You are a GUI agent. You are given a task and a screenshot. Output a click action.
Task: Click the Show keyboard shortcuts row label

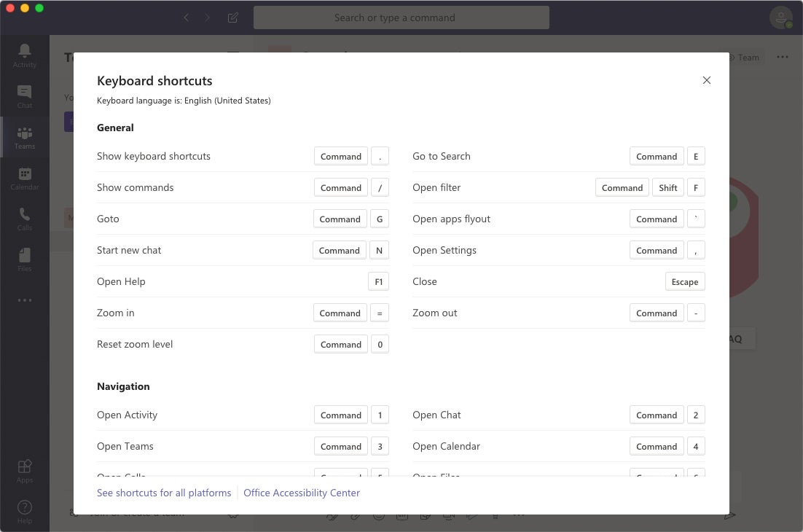[154, 156]
